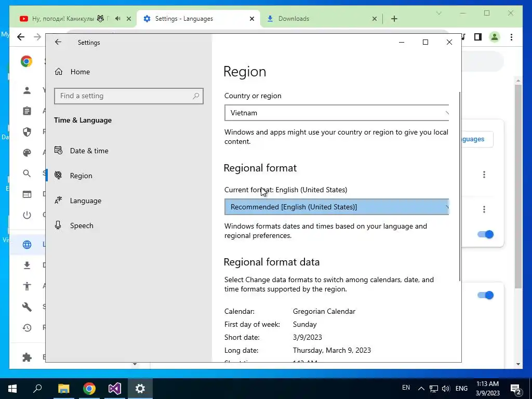
Task: Open Windows Start menu
Action: (x=12, y=389)
